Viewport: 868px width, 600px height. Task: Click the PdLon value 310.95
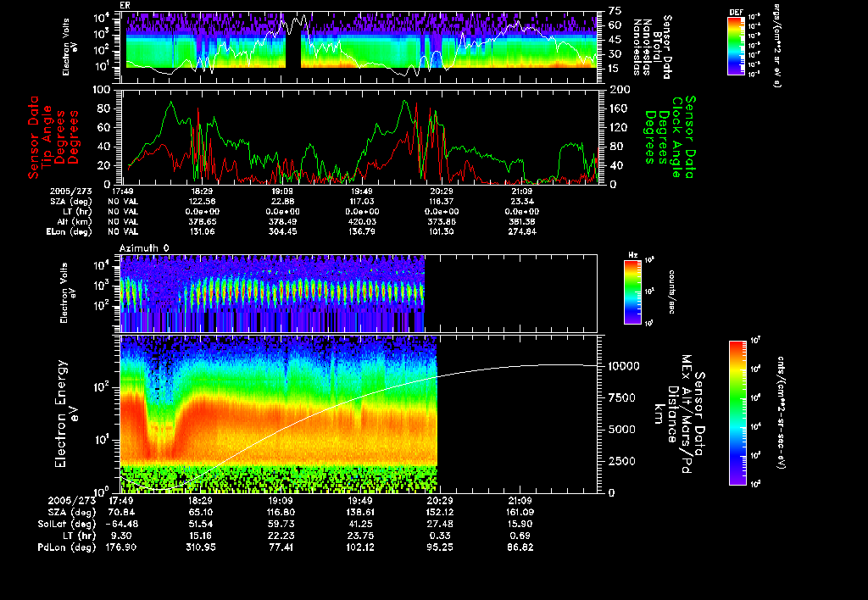(x=202, y=547)
